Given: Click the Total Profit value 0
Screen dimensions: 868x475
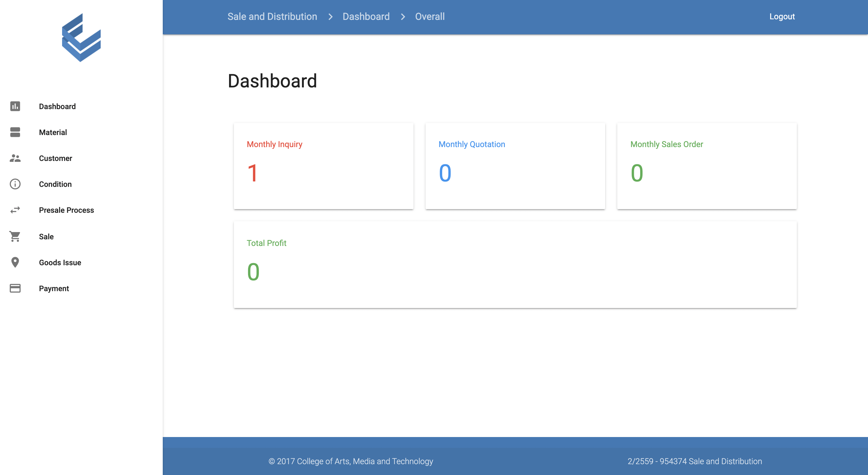Looking at the screenshot, I should [253, 272].
